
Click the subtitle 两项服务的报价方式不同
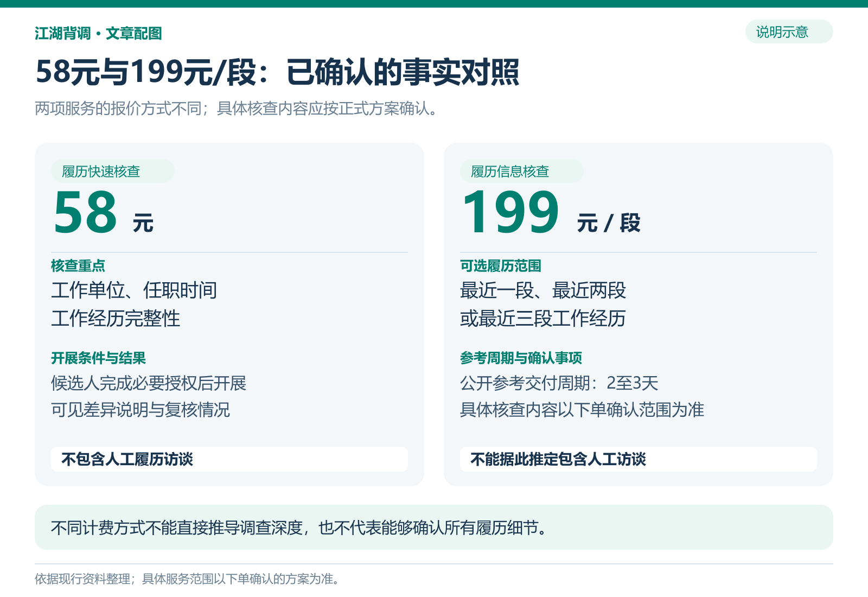click(x=118, y=109)
